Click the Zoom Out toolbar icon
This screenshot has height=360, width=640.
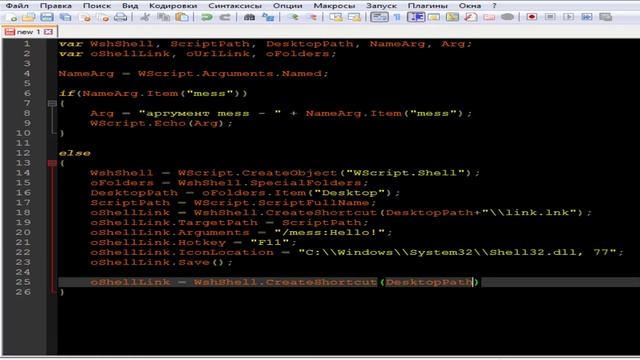(x=311, y=17)
